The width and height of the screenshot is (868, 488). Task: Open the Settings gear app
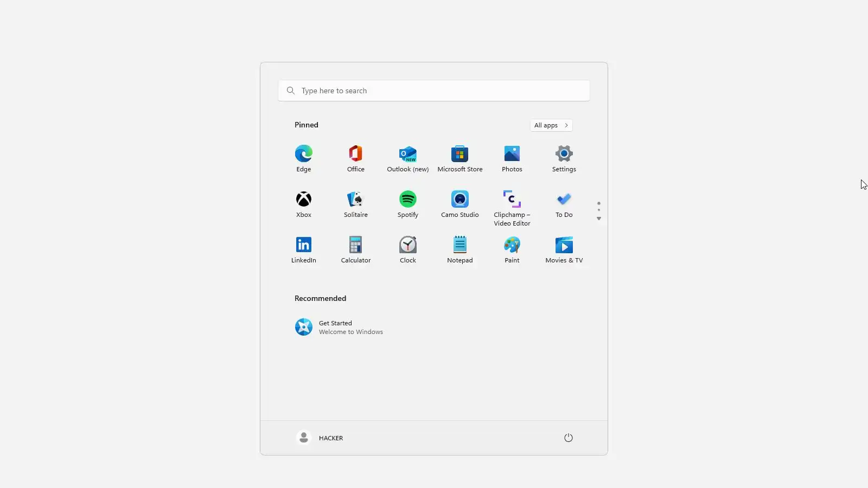point(564,158)
